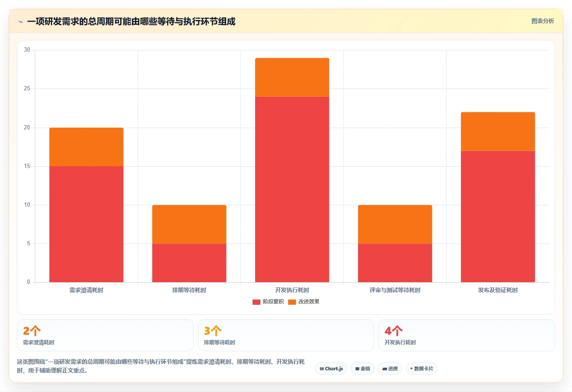Click the description paragraph starting 这张图围绕
Screen dimensions: 572x392
[x=161, y=366]
